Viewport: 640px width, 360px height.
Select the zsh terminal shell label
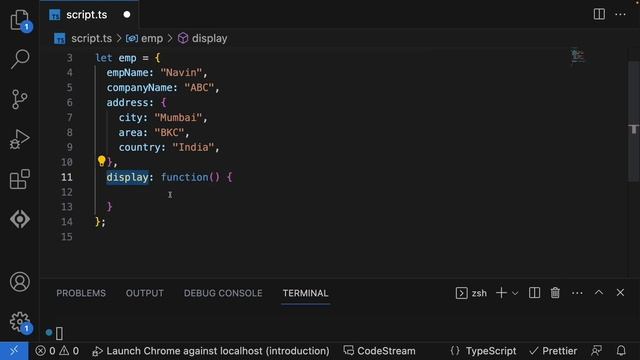(x=471, y=293)
